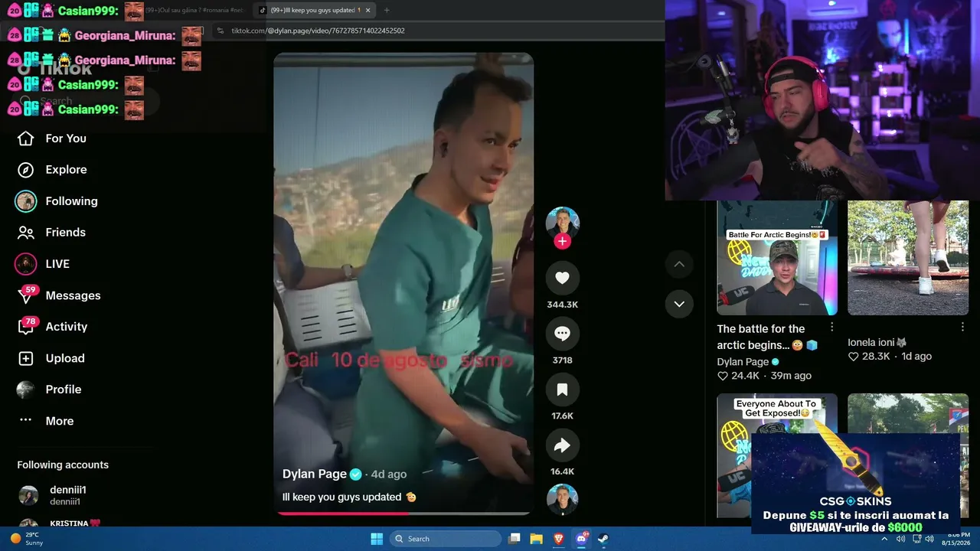Open Messages icon with 59 badge
Image resolution: width=980 pixels, height=551 pixels.
point(26,295)
